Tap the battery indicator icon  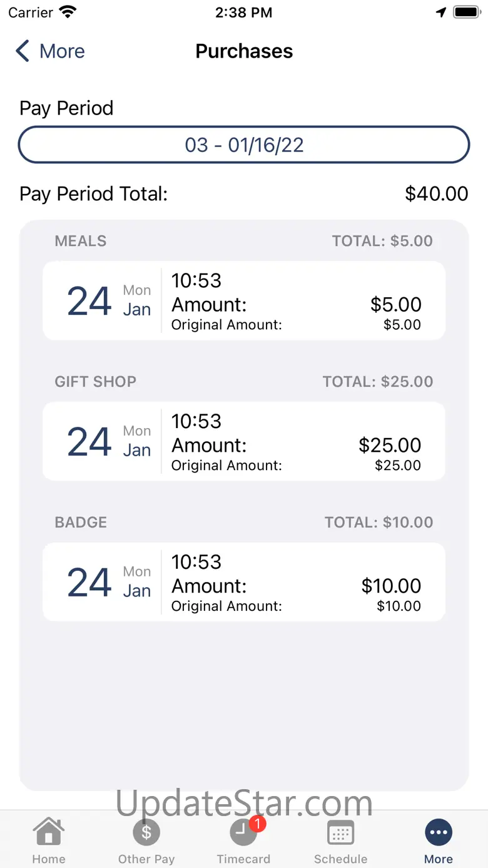click(466, 13)
